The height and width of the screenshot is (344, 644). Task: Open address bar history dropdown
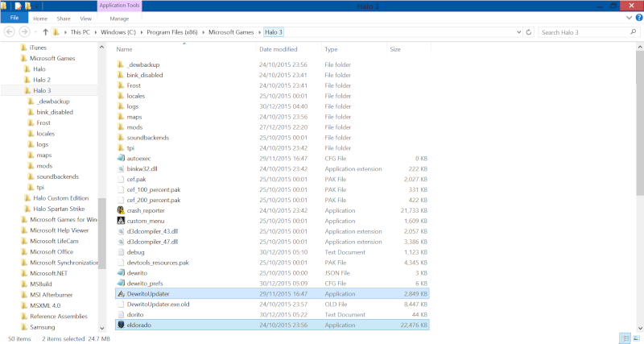click(x=518, y=32)
